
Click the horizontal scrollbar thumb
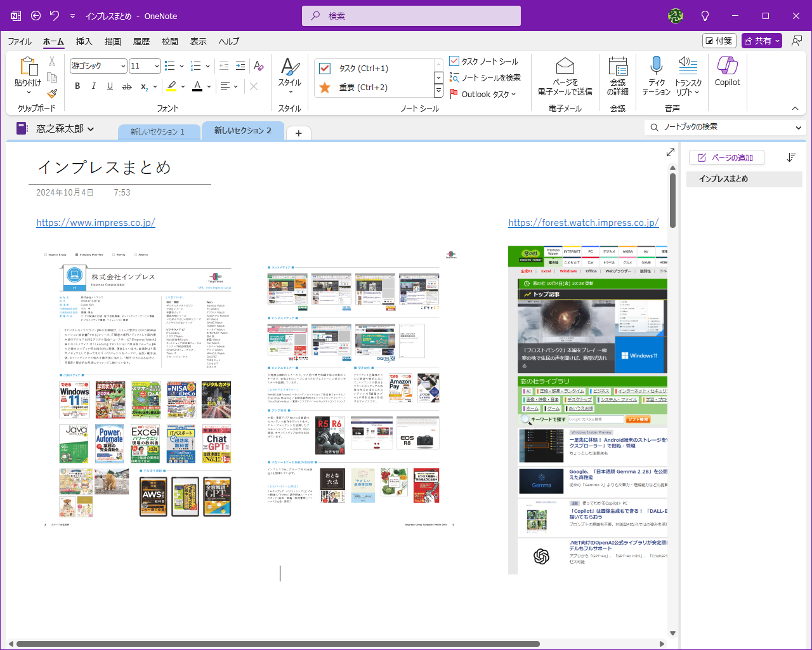pos(278,644)
